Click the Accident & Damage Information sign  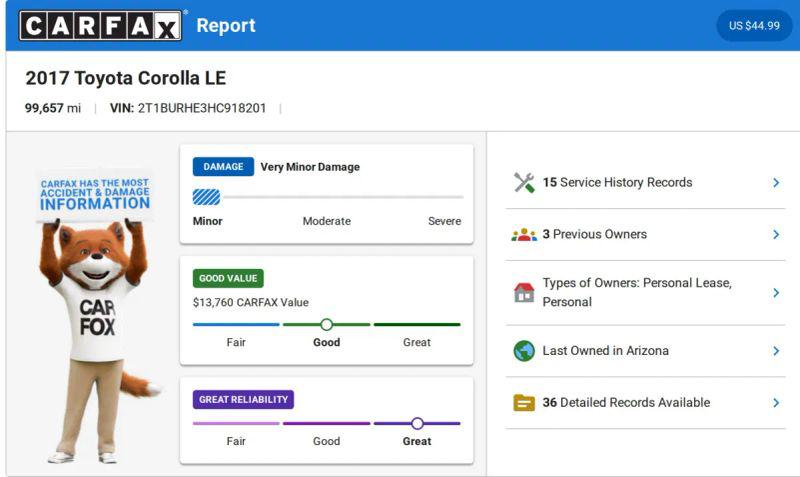pyautogui.click(x=95, y=194)
